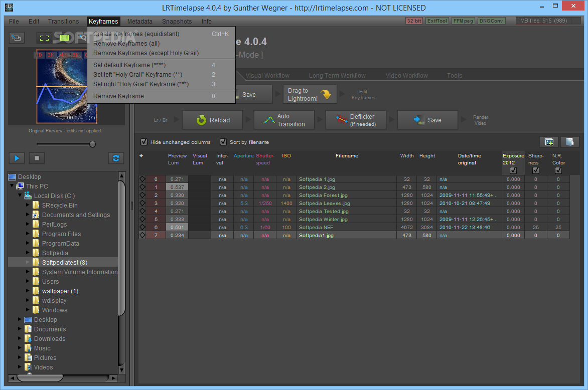Expand the Program Files folder

pyautogui.click(x=28, y=234)
